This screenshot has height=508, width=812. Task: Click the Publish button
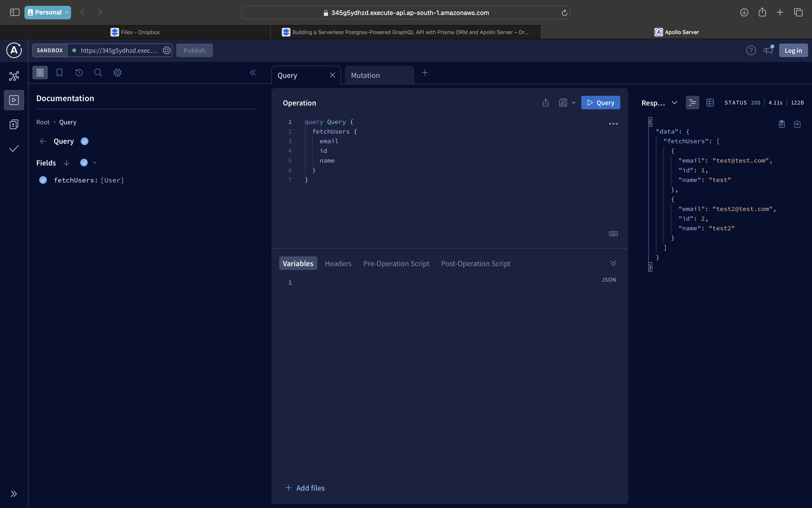tap(194, 50)
